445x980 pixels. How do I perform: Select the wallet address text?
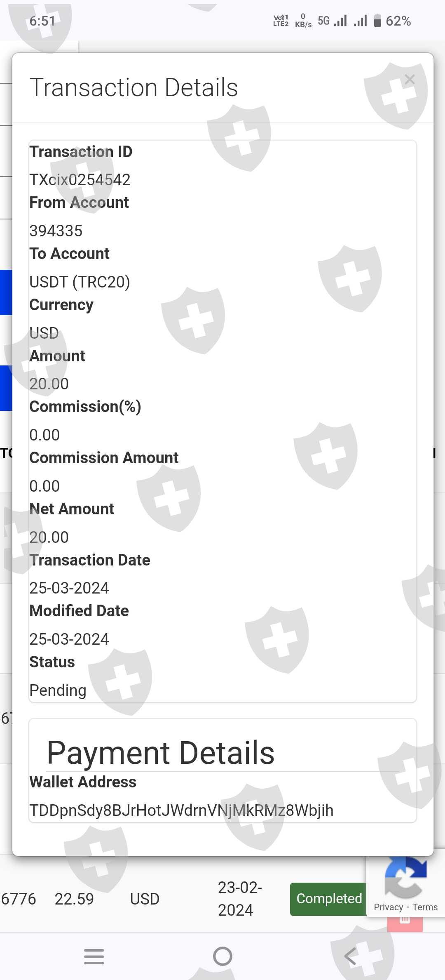[181, 810]
